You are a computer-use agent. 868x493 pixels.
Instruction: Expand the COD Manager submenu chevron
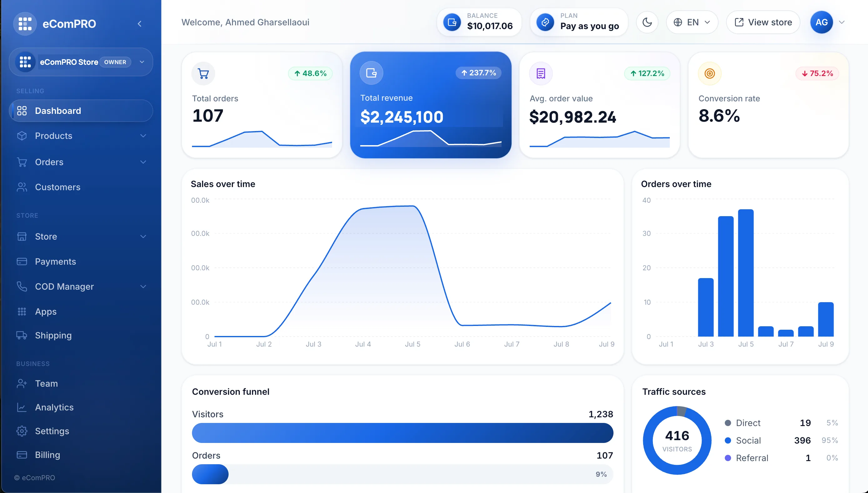point(143,287)
